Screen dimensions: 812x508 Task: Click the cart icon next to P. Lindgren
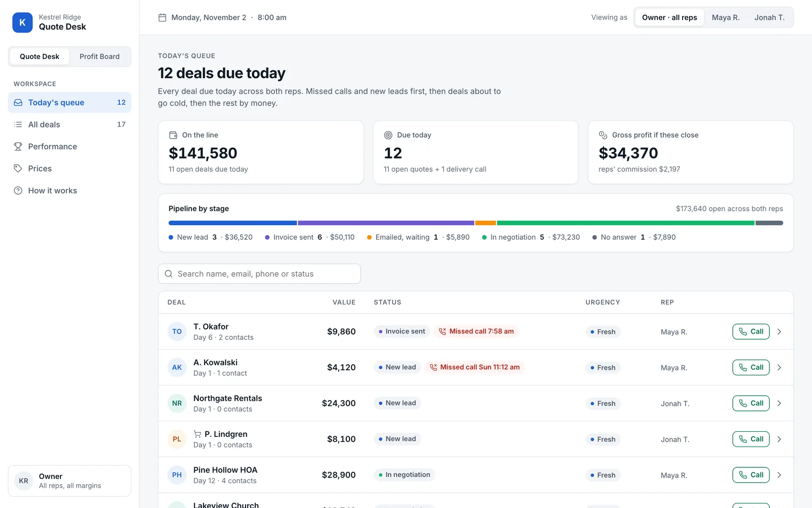point(197,434)
